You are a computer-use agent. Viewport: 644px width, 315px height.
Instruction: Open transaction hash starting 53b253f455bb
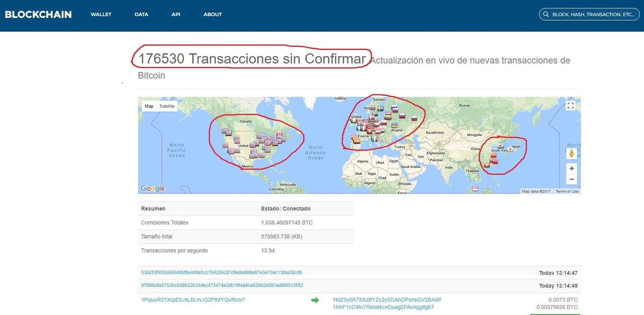[x=221, y=272]
